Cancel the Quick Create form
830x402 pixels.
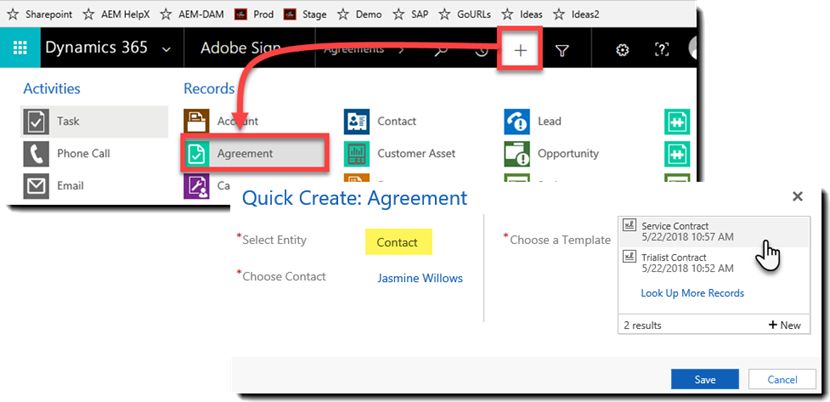coord(782,379)
